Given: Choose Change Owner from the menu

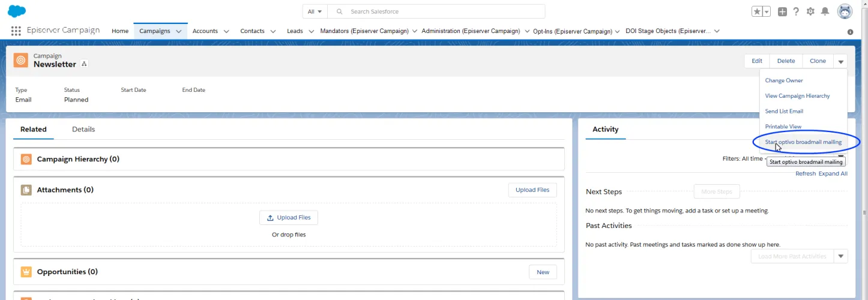Looking at the screenshot, I should (x=783, y=80).
